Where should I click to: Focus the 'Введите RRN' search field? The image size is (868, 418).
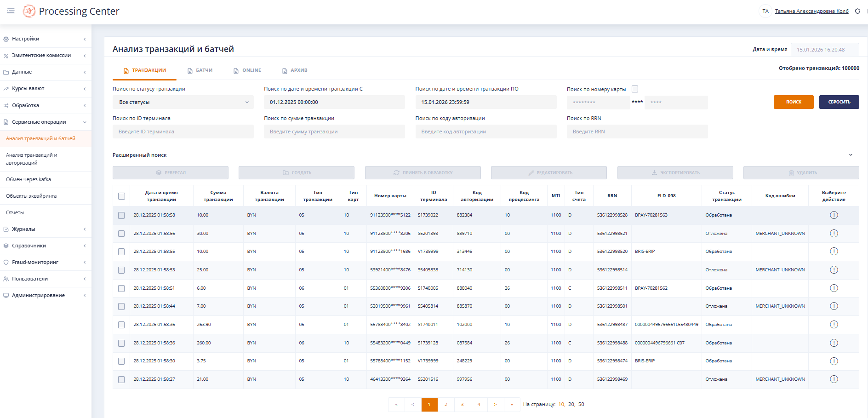tap(637, 132)
